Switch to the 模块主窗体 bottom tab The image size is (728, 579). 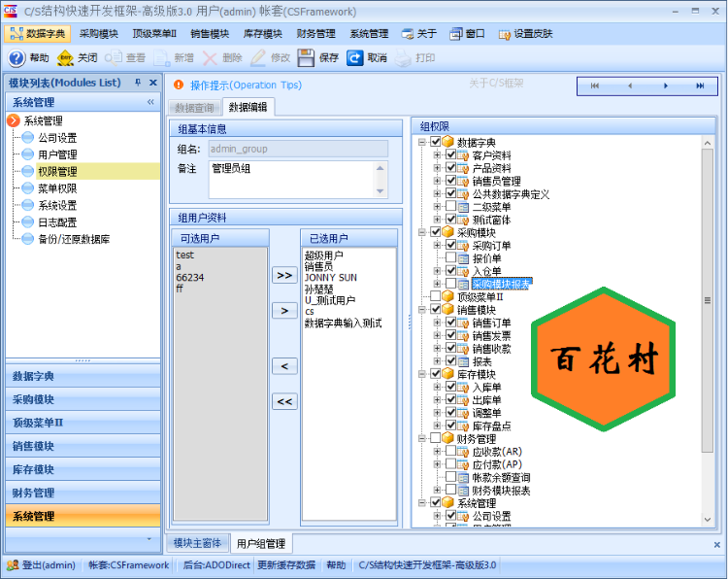197,543
